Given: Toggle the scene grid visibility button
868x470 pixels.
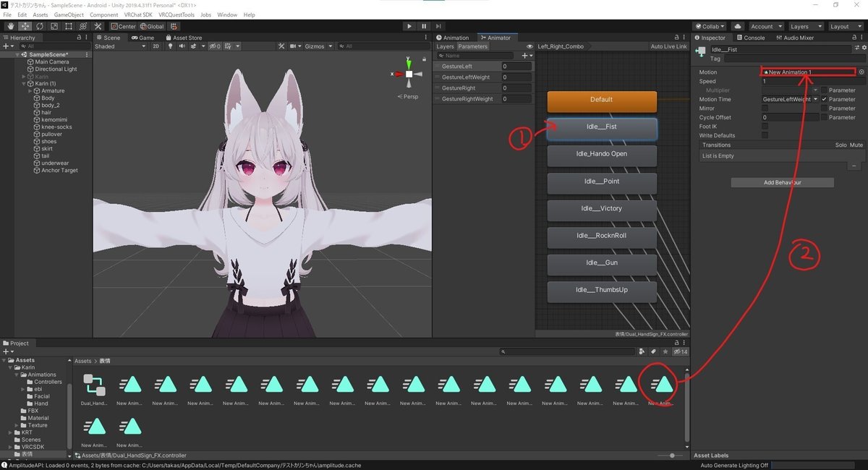Looking at the screenshot, I should pyautogui.click(x=229, y=46).
